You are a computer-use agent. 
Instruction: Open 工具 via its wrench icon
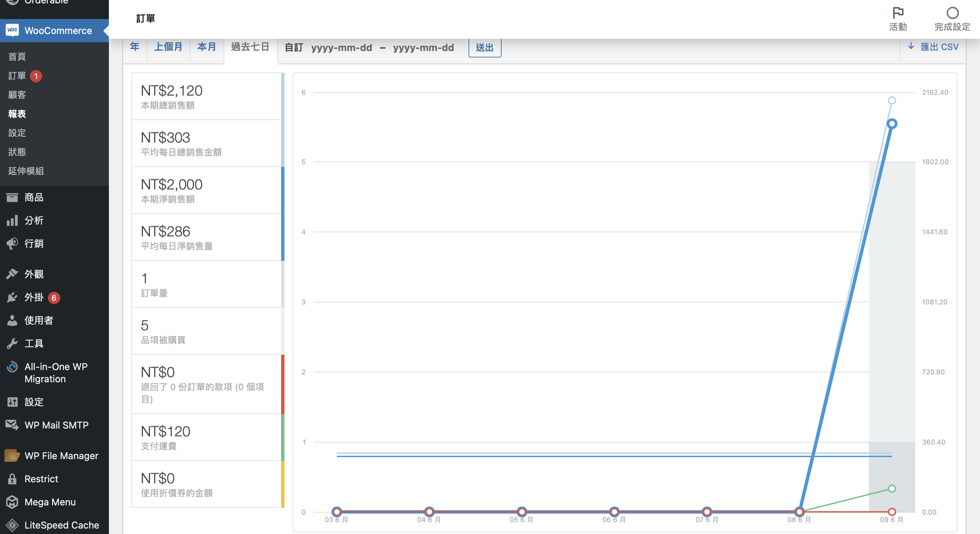pos(12,344)
